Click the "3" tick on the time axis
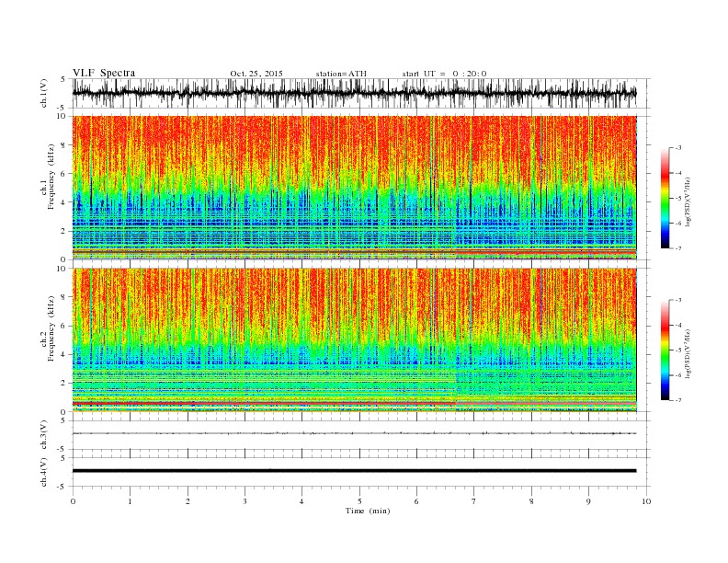Screen dimensions: 728x563 point(245,501)
